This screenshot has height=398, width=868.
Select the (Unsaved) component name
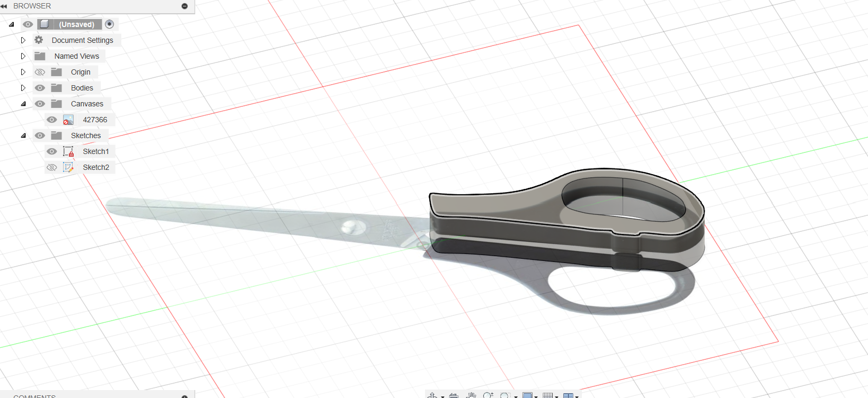click(77, 24)
